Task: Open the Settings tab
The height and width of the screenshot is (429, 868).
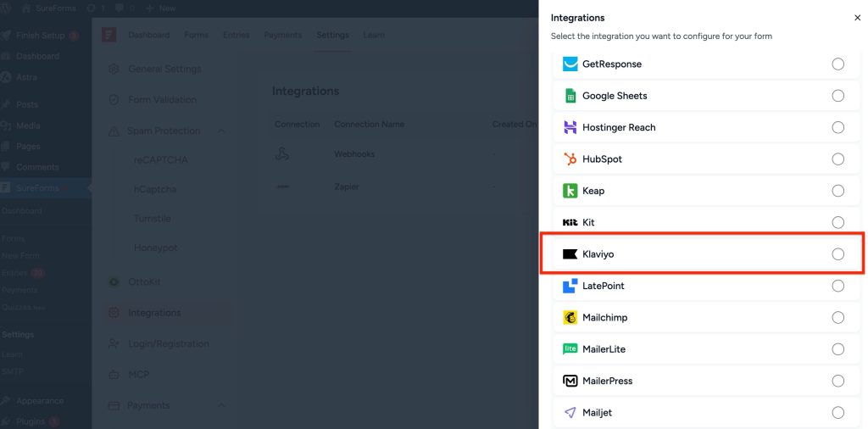Action: point(332,35)
